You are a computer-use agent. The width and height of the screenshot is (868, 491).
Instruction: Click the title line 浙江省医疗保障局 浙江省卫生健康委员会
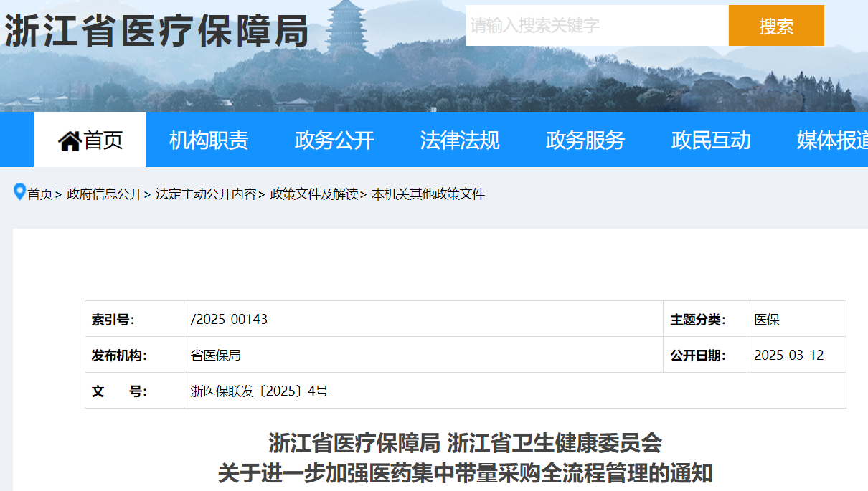pos(466,443)
